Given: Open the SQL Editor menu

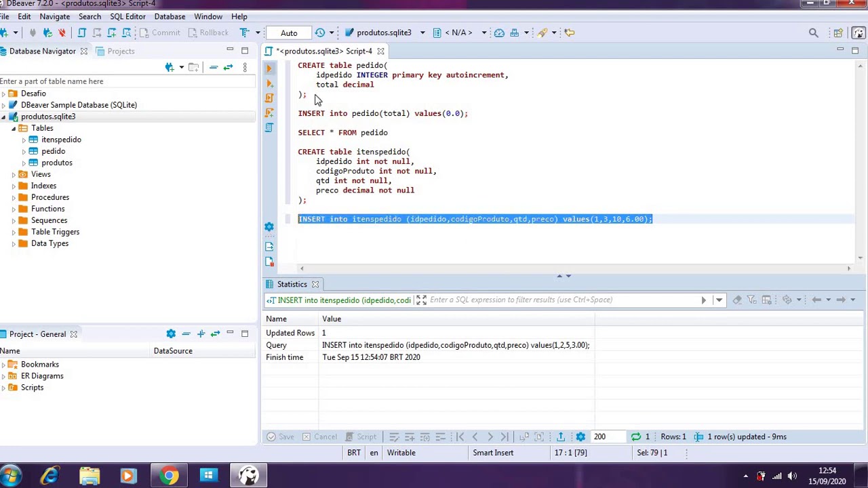Looking at the screenshot, I should [x=127, y=16].
